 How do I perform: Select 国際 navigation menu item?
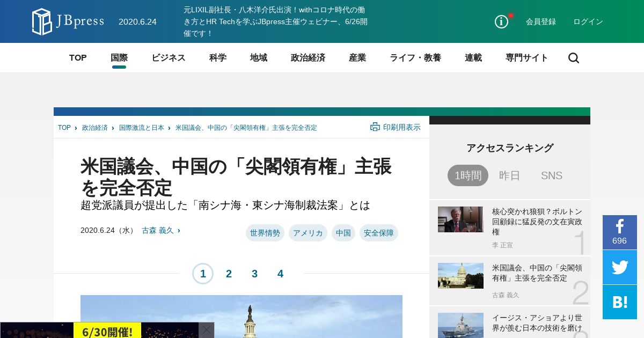[119, 58]
